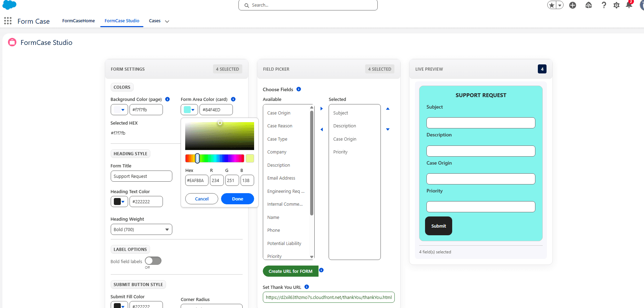Image resolution: width=644 pixels, height=308 pixels.
Task: Click the preview Subject input field
Action: coord(481,123)
